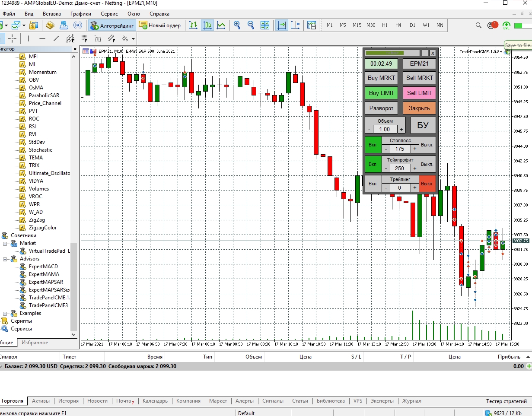The height and width of the screenshot is (416, 532).
Task: Set timeframe to H1
Action: (385, 25)
